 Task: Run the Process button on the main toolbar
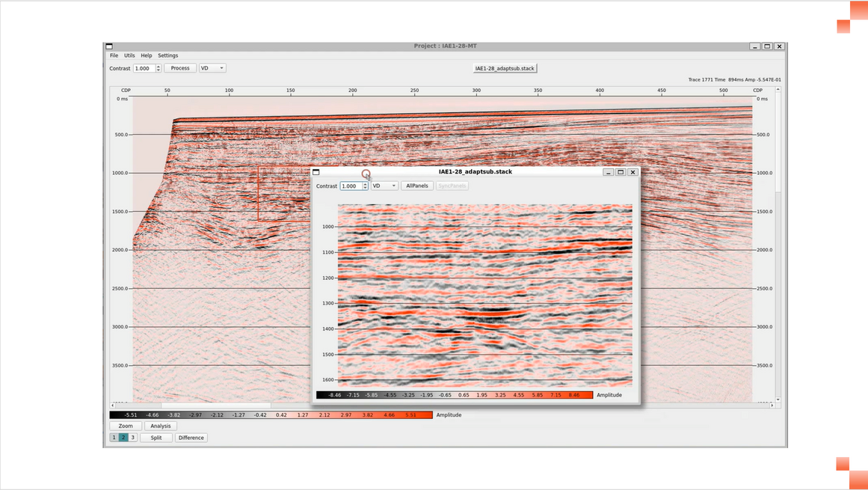(x=180, y=67)
